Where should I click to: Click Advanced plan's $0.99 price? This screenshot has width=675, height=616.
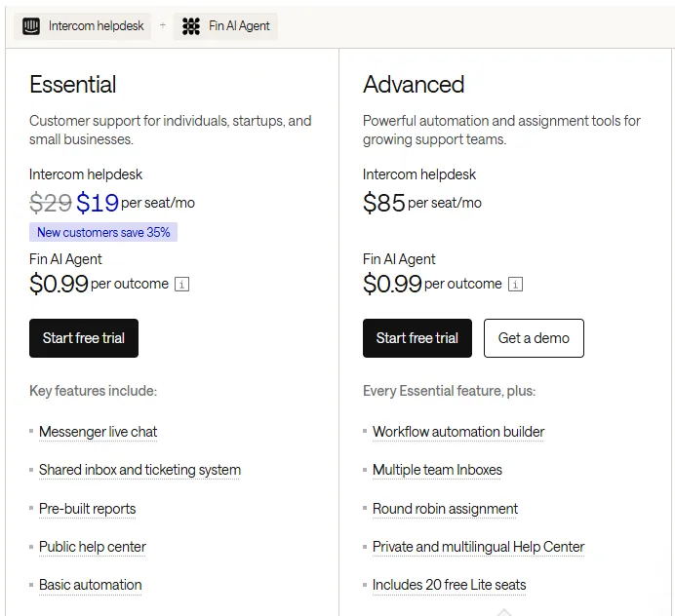tap(392, 284)
